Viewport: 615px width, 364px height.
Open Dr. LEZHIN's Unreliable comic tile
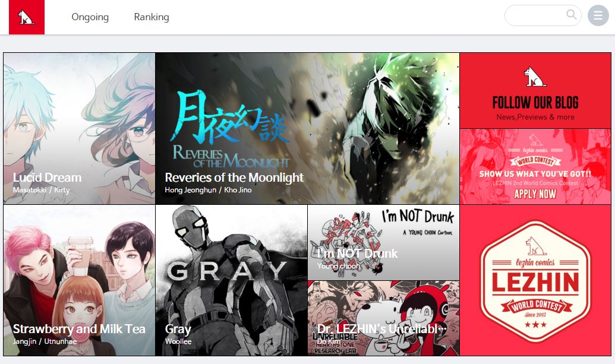pyautogui.click(x=384, y=318)
